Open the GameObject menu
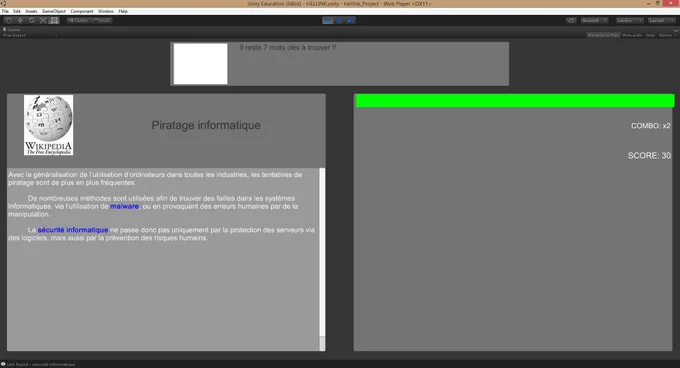This screenshot has width=680, height=368. click(x=54, y=11)
